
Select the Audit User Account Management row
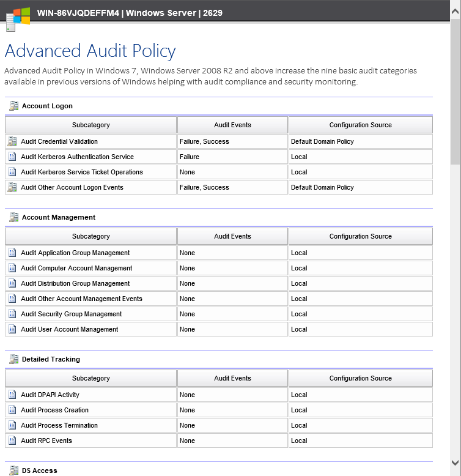pyautogui.click(x=69, y=329)
